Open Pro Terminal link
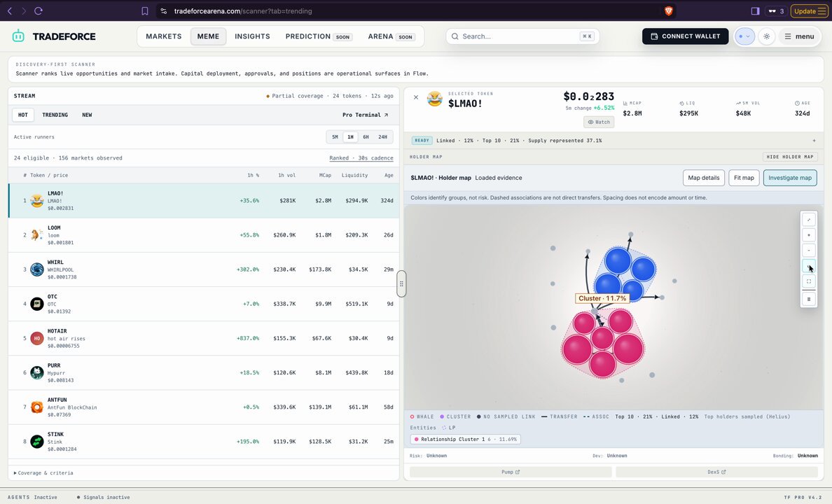The width and height of the screenshot is (832, 504). (x=365, y=115)
